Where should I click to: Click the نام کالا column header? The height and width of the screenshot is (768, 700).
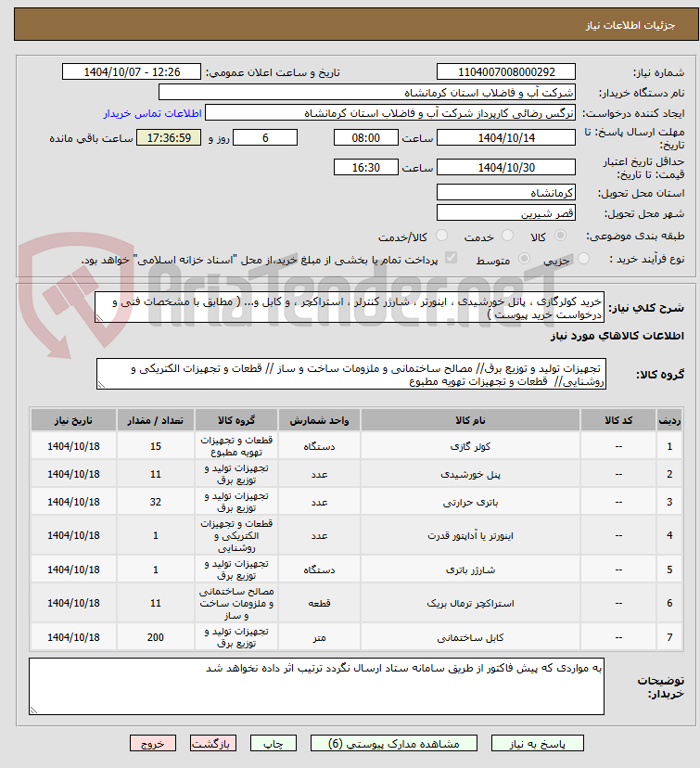[470, 420]
